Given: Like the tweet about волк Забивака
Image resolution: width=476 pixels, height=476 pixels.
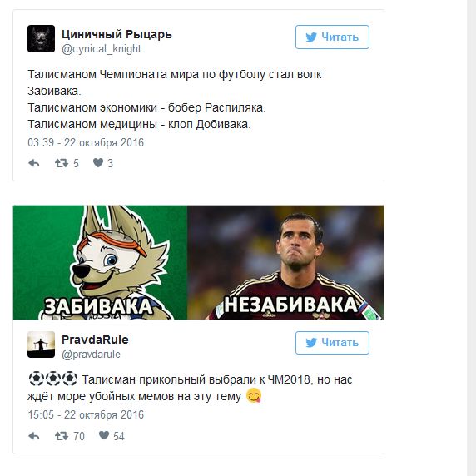Looking at the screenshot, I should (98, 163).
